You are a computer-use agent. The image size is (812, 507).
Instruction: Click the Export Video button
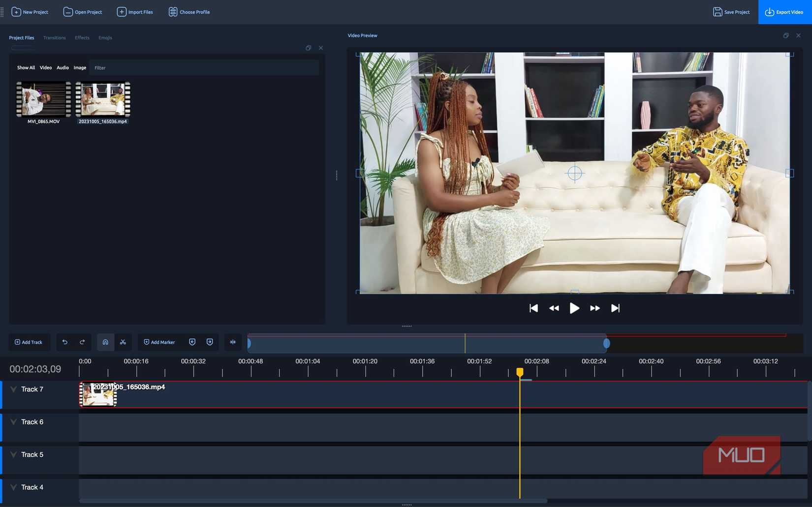point(784,12)
